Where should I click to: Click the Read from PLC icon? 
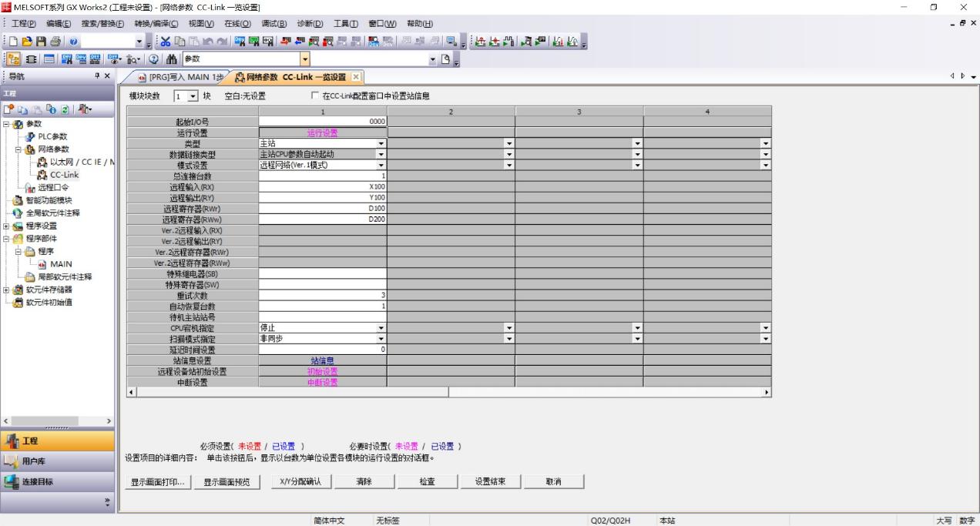point(300,40)
